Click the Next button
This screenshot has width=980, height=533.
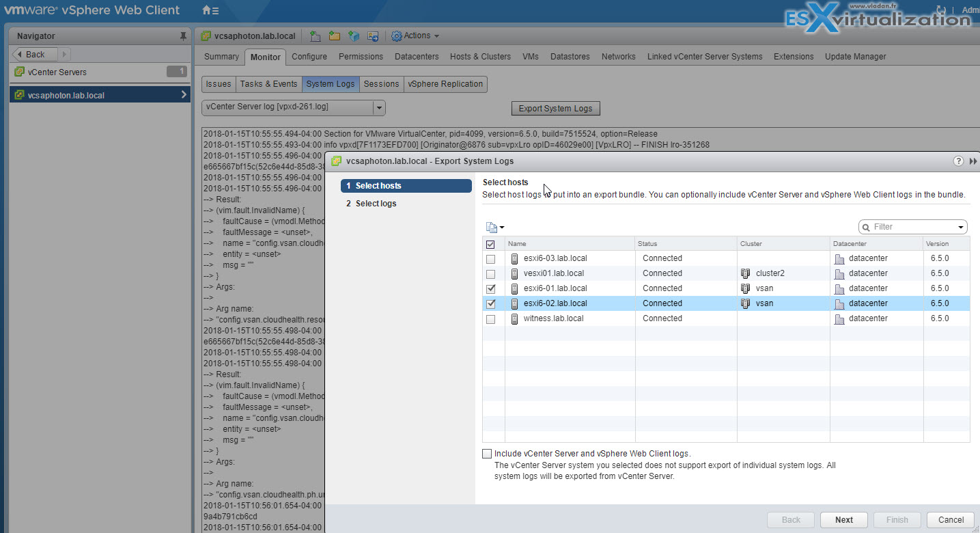[844, 520]
